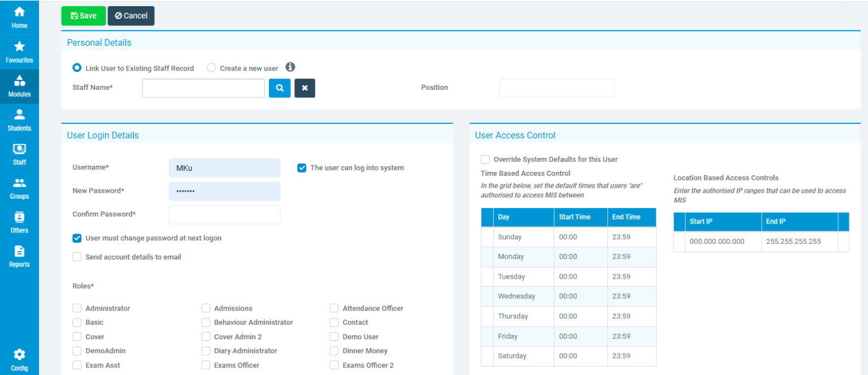Enable Override System Defaults for this User
Image resolution: width=868 pixels, height=375 pixels.
coord(485,159)
